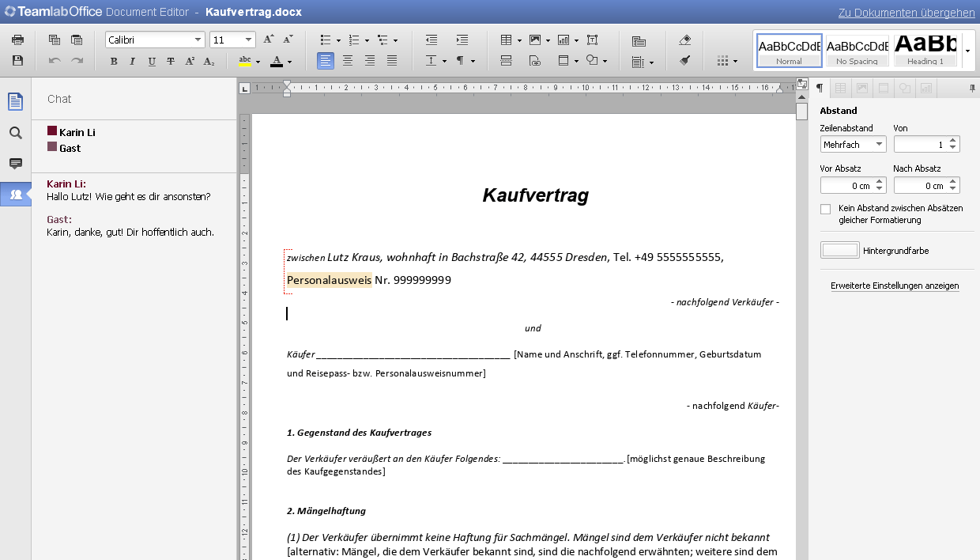Image resolution: width=980 pixels, height=560 pixels.
Task: Go to documents via Zu Dokumenten übergehen
Action: click(906, 13)
